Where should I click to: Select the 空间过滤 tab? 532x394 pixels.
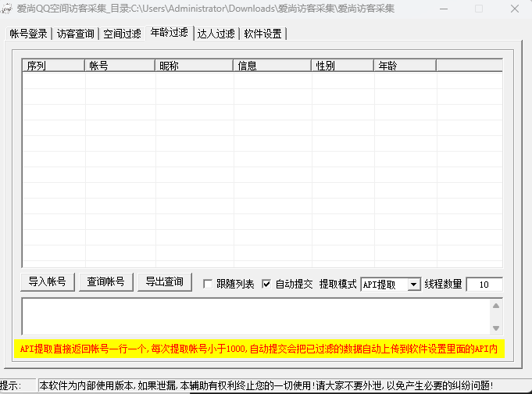coord(123,34)
